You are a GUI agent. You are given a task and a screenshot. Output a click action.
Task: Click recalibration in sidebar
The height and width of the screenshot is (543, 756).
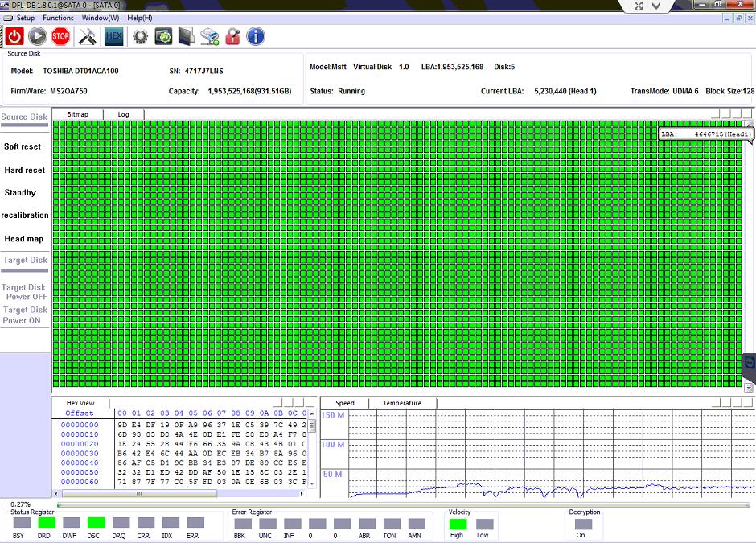point(25,215)
